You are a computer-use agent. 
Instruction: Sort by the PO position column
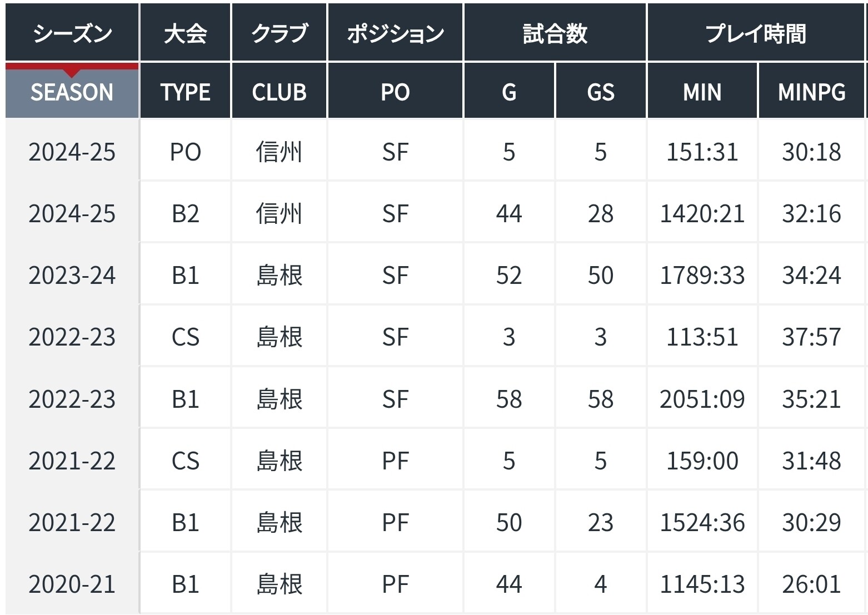[x=395, y=92]
